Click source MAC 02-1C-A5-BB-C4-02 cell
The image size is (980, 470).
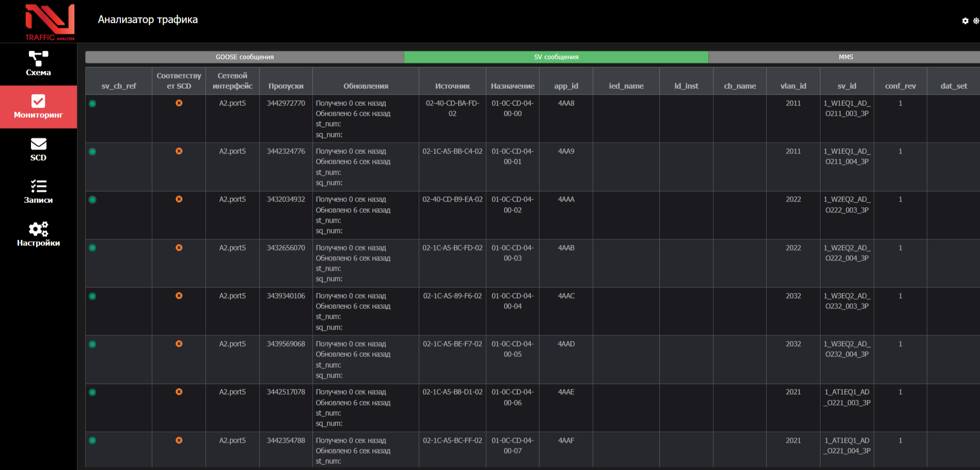(x=452, y=151)
